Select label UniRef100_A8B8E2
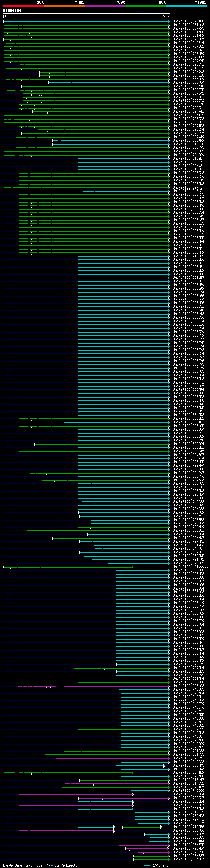210x868 pixels. pos(188,97)
